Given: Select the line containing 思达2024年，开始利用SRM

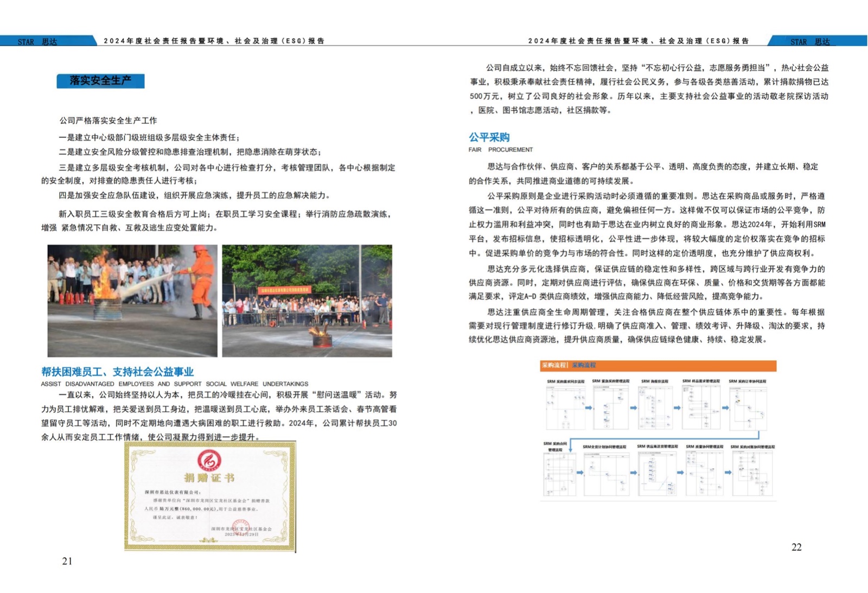Looking at the screenshot, I should pyautogui.click(x=647, y=224).
